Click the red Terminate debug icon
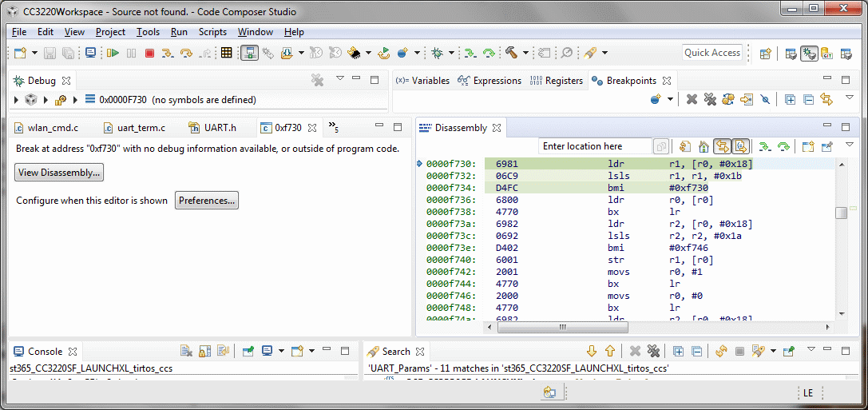868x410 pixels. (x=149, y=54)
